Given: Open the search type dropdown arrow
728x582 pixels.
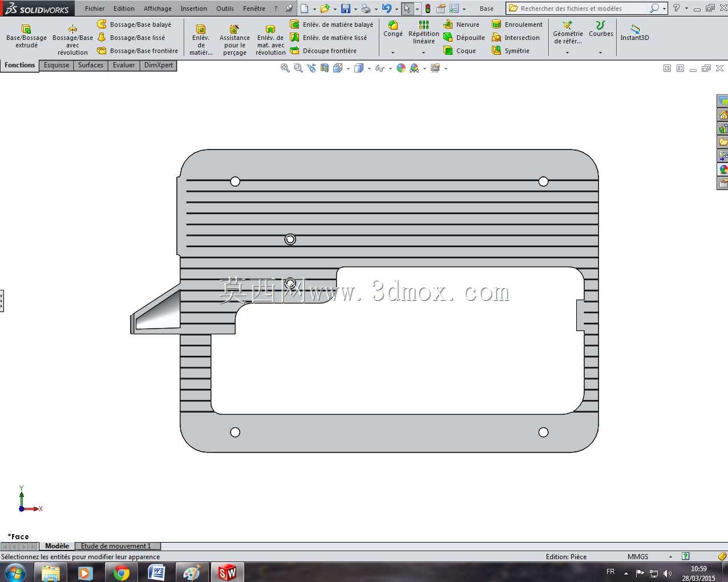Looking at the screenshot, I should (664, 9).
